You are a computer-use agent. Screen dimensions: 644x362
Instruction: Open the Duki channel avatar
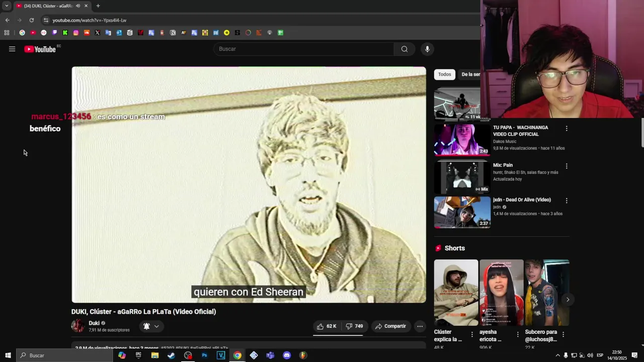click(x=78, y=326)
